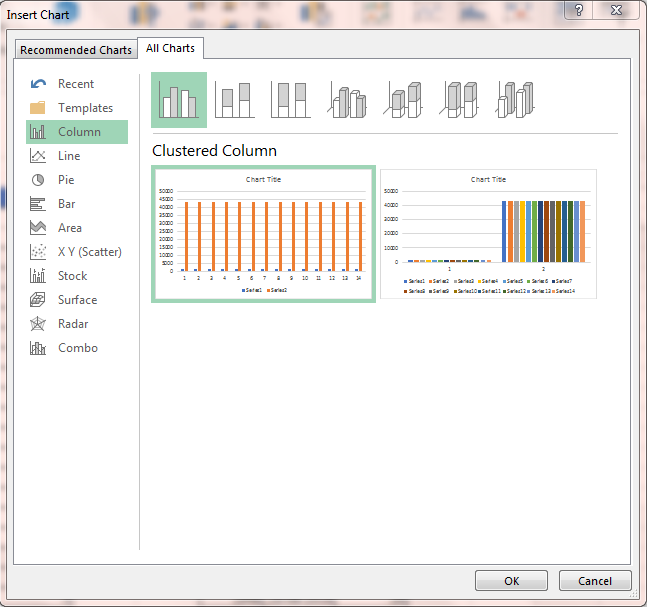Switch to the All Charts tab

170,48
